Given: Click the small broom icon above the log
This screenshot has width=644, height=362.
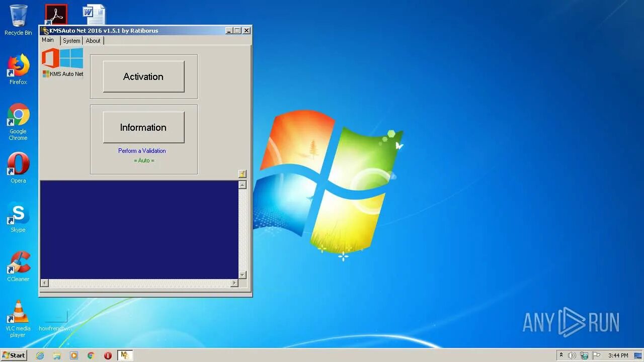Looking at the screenshot, I should [x=243, y=174].
